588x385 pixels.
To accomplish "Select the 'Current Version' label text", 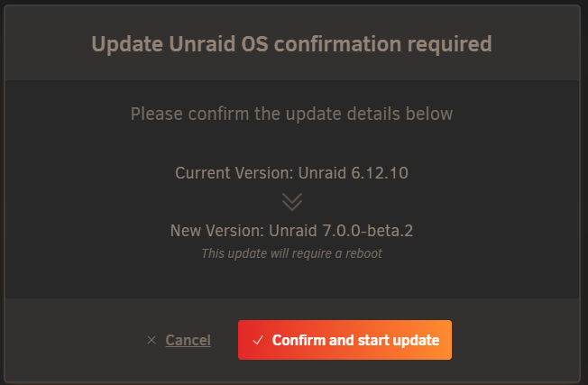I will click(234, 173).
